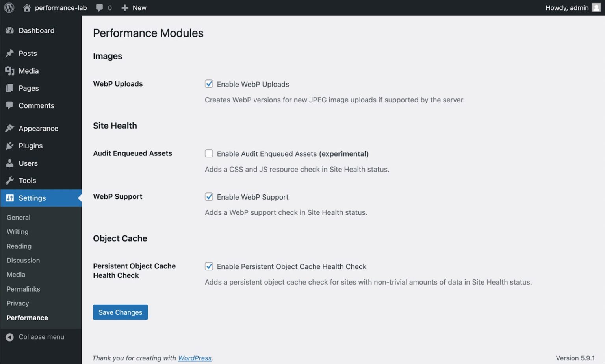This screenshot has width=605, height=364.
Task: Uncheck Enable Persistent Object Cache Health Check
Action: click(x=209, y=266)
